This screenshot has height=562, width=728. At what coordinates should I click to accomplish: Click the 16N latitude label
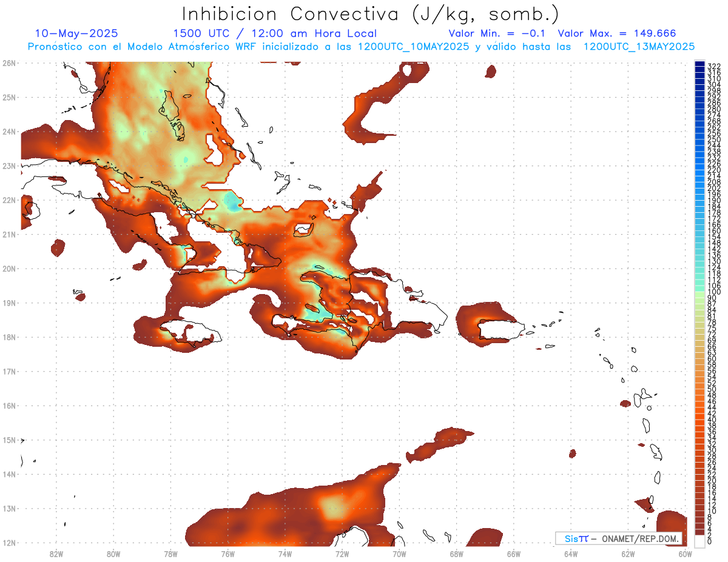[x=8, y=406]
